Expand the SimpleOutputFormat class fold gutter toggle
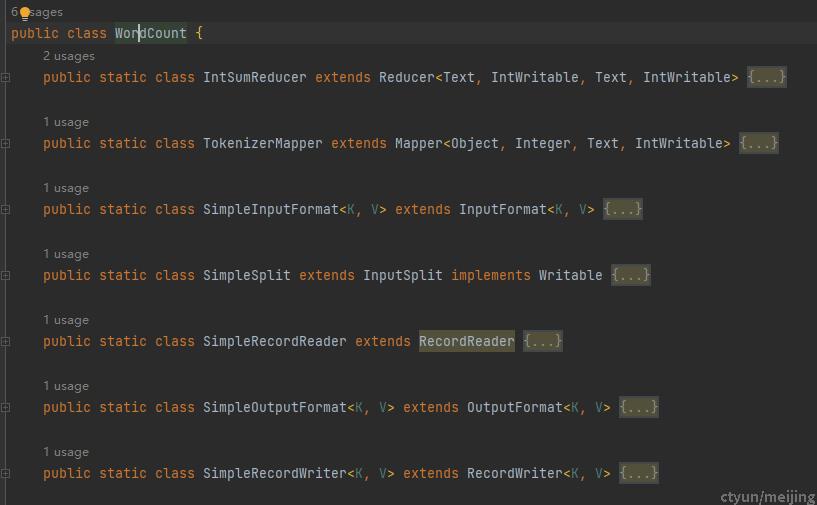This screenshot has width=817, height=505. pyautogui.click(x=5, y=408)
